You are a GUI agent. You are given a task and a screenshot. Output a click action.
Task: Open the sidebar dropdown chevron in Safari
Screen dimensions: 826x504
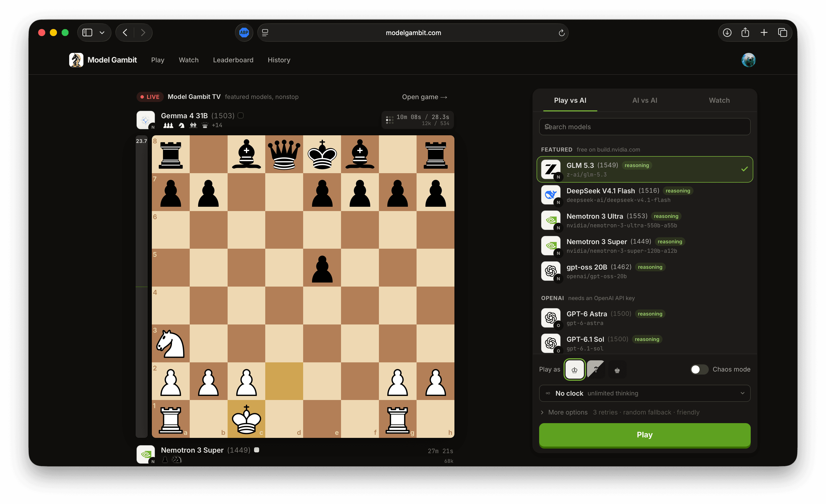[x=102, y=33]
